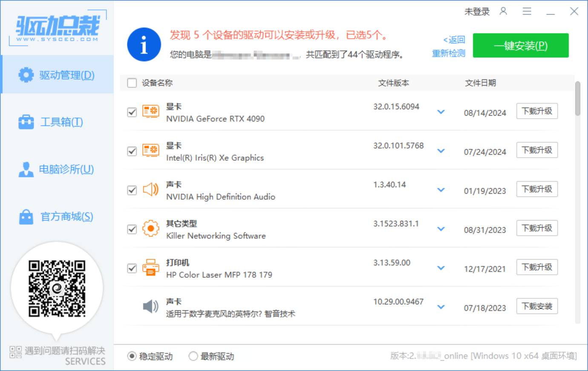Viewport: 588px width, 371px height.
Task: Click the 重新检测 link
Action: pyautogui.click(x=449, y=53)
